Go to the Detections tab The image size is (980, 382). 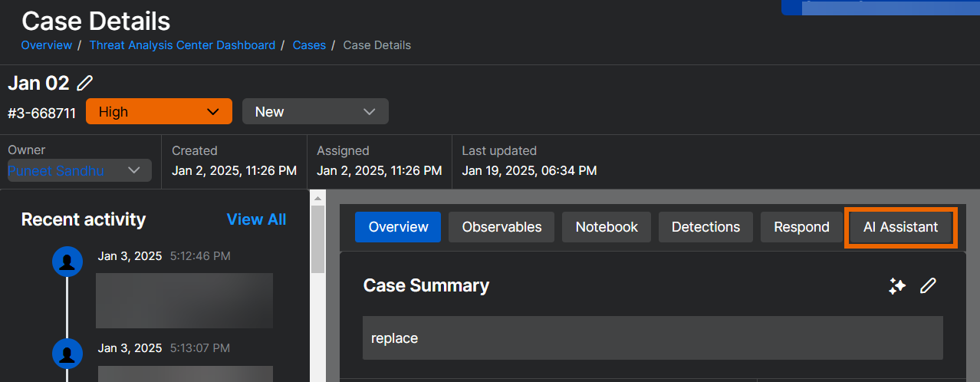(705, 227)
